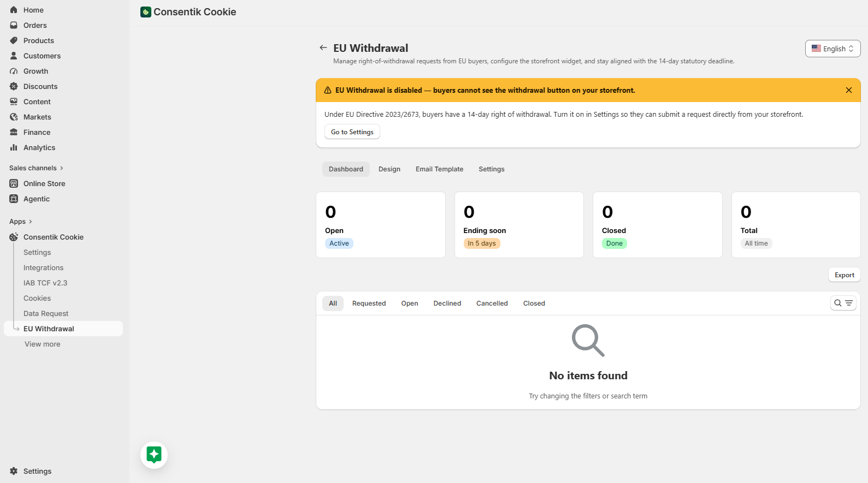868x483 pixels.
Task: Select the All filter tab
Action: click(333, 303)
